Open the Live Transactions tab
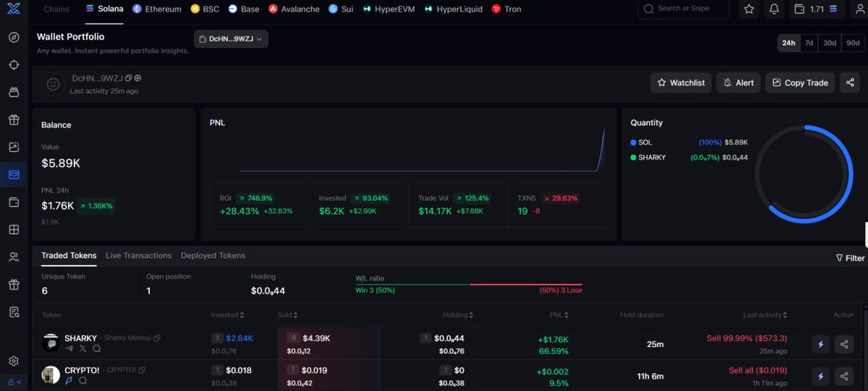This screenshot has width=868, height=391. pos(138,256)
